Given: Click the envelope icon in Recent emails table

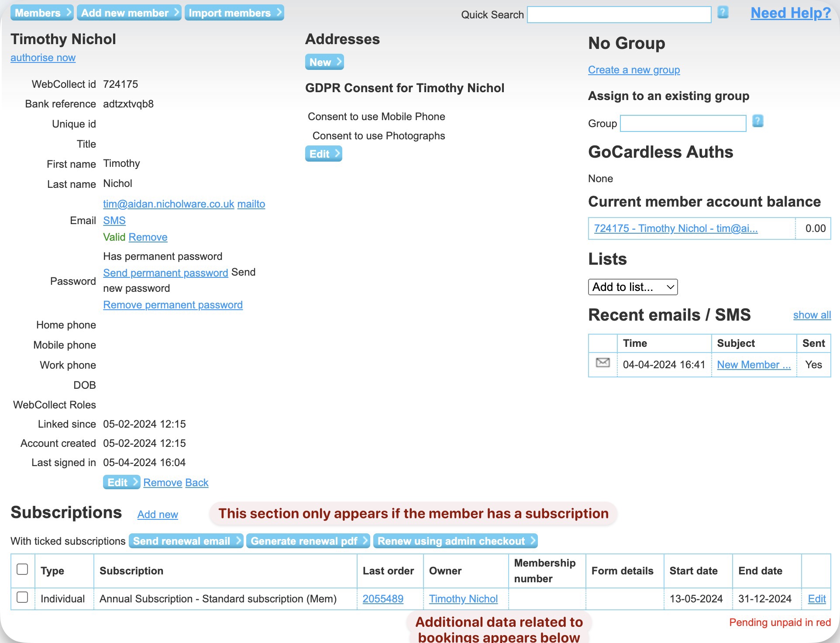Looking at the screenshot, I should [602, 363].
